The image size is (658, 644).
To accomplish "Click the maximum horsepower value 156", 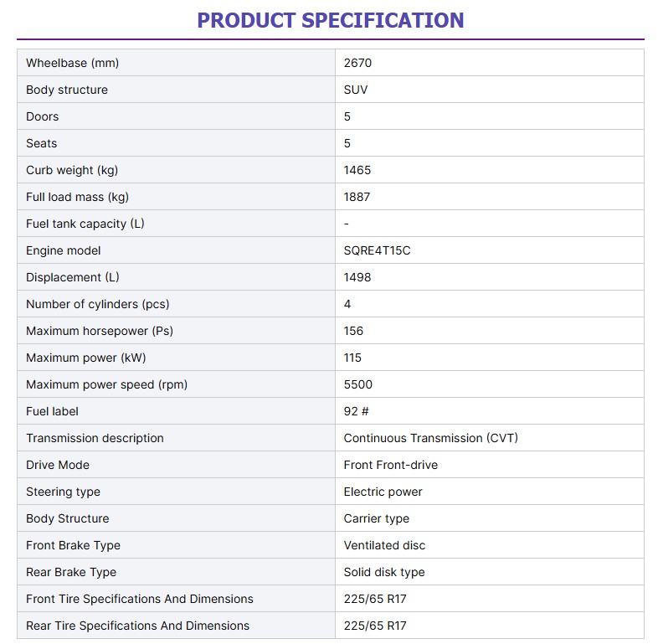I will 353,331.
